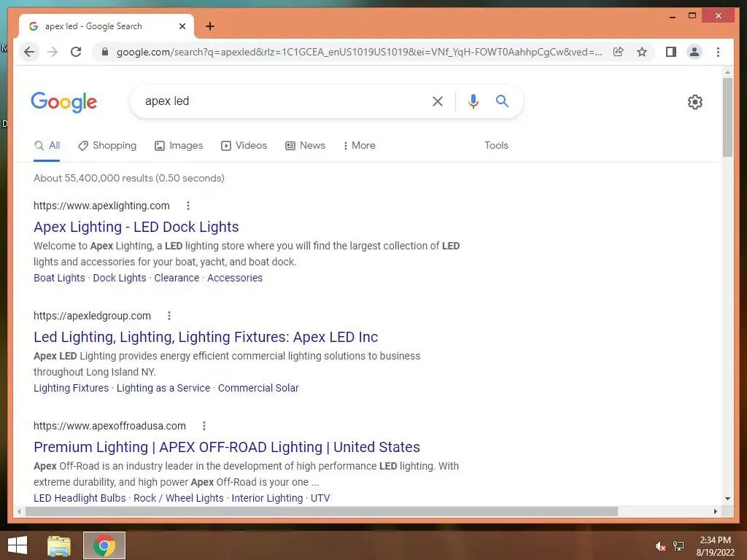The height and width of the screenshot is (560, 747).
Task: Open the Clearance sitelink
Action: pos(177,278)
